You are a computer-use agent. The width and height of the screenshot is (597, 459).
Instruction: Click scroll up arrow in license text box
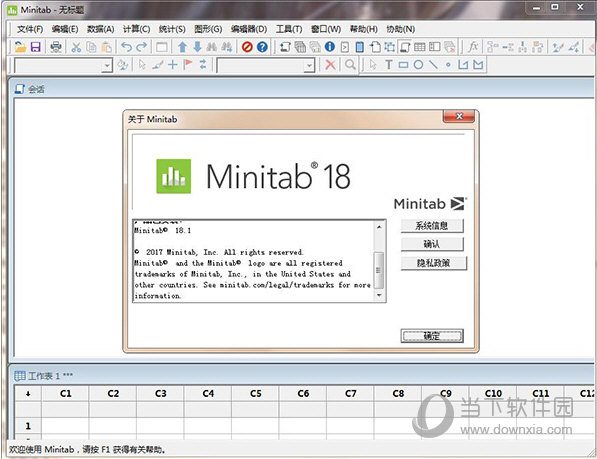(379, 227)
